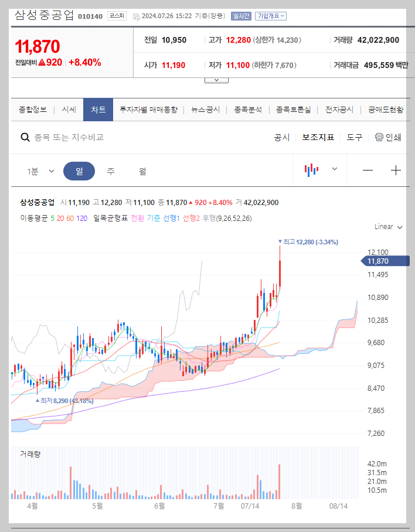The width and height of the screenshot is (415, 532).
Task: Click the 일목균형표 indicator label
Action: (111, 218)
